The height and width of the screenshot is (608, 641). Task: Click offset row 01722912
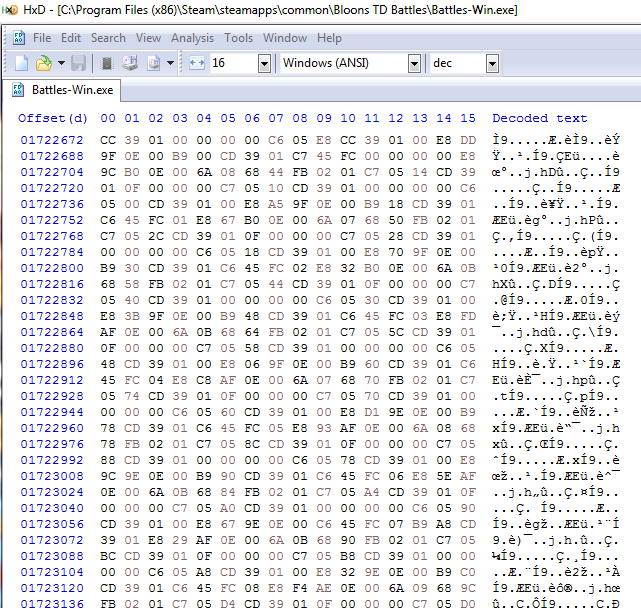point(52,380)
